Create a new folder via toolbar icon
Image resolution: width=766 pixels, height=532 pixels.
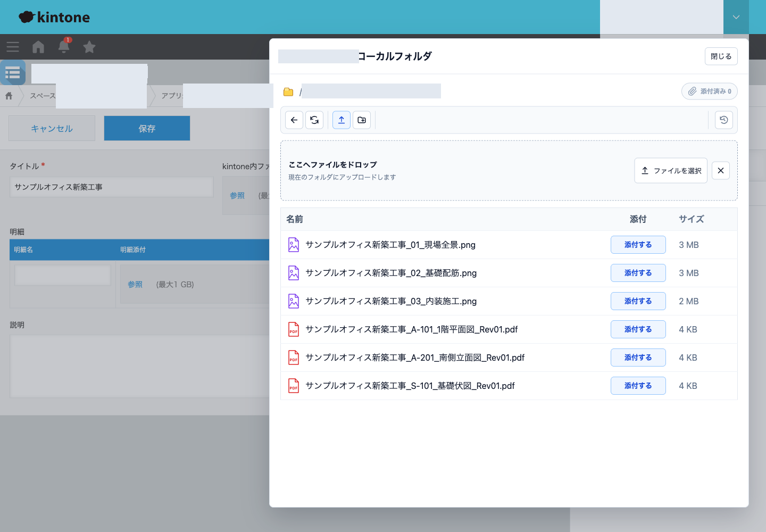click(362, 120)
